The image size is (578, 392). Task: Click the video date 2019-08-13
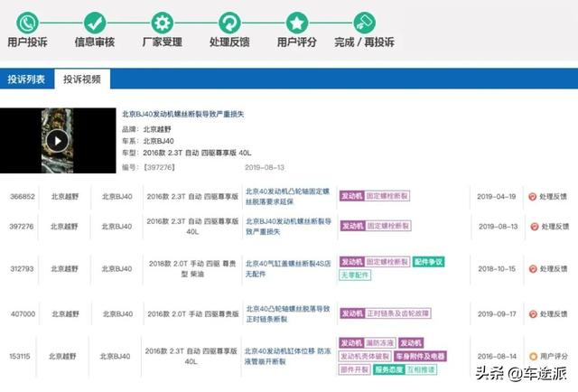tap(265, 167)
